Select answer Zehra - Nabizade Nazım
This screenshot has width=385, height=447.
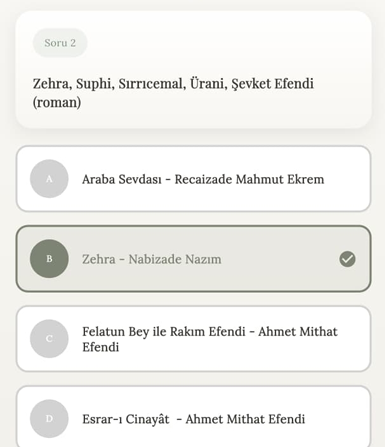193,259
